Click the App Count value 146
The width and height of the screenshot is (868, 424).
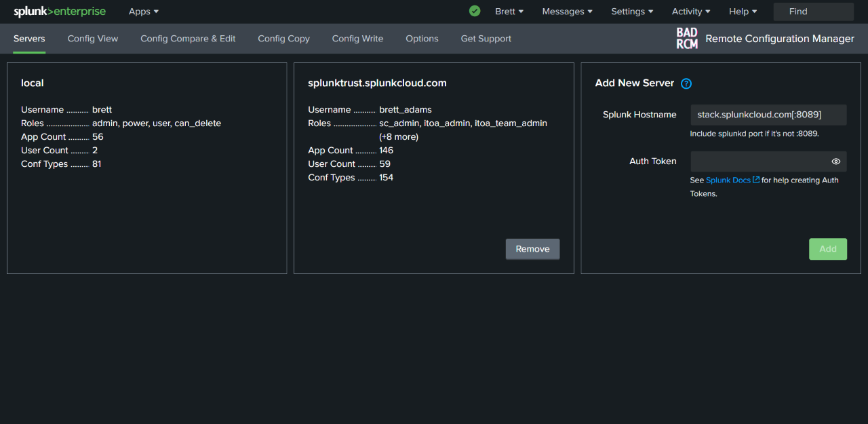point(387,151)
